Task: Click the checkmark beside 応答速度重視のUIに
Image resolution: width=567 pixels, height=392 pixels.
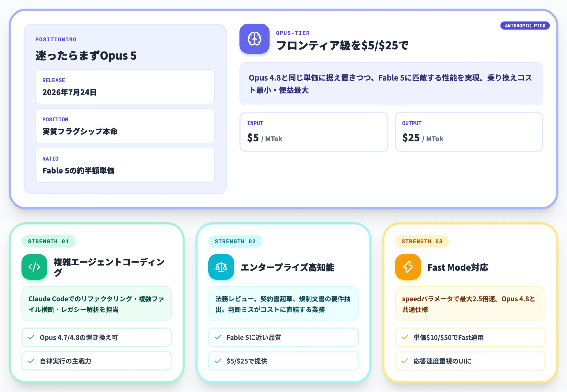Action: pos(405,361)
